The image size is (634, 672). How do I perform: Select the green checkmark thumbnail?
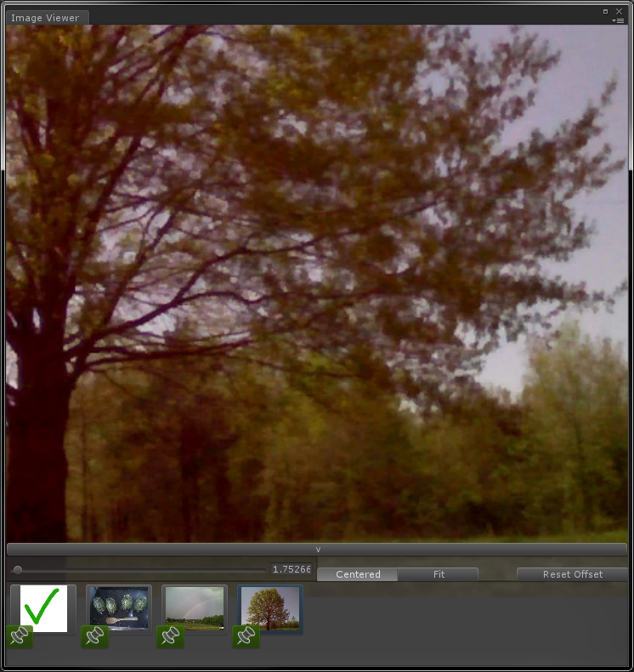pyautogui.click(x=44, y=607)
